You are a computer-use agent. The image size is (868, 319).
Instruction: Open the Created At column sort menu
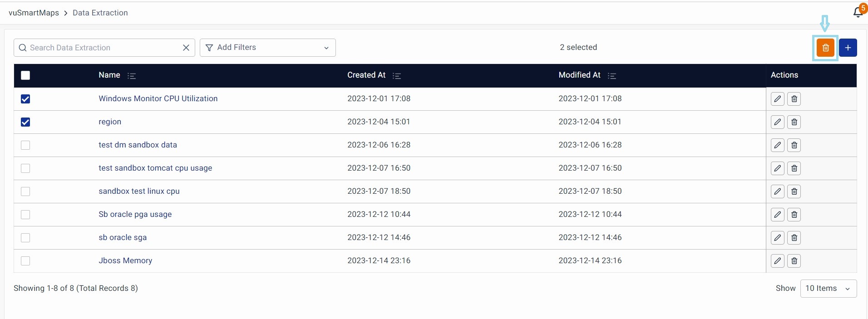(x=397, y=76)
